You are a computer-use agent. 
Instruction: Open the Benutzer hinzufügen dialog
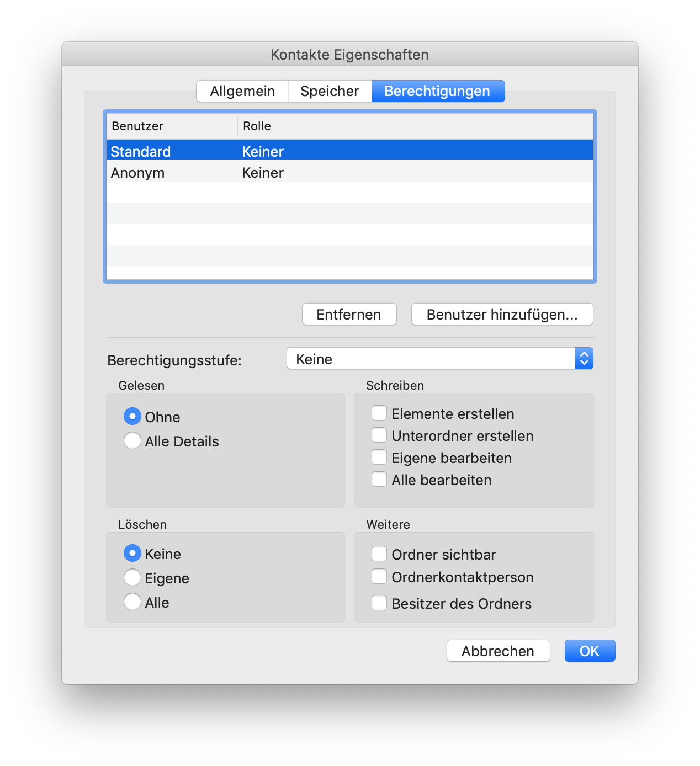click(x=501, y=314)
